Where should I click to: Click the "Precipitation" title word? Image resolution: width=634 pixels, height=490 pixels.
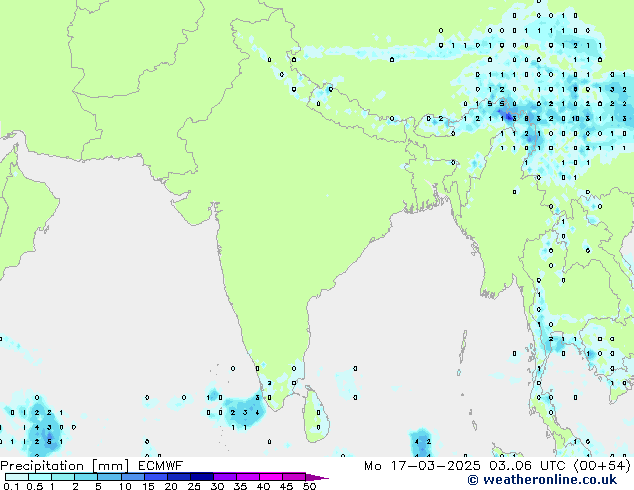(x=42, y=466)
